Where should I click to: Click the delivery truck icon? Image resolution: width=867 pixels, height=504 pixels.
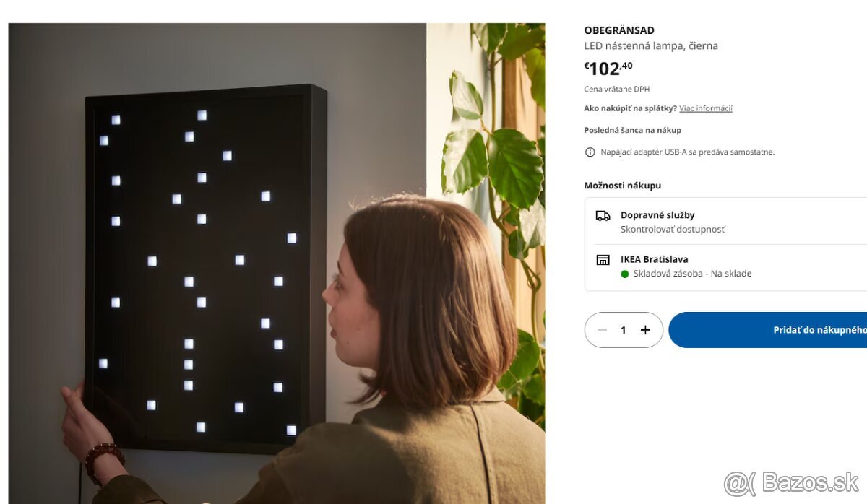pos(603,215)
